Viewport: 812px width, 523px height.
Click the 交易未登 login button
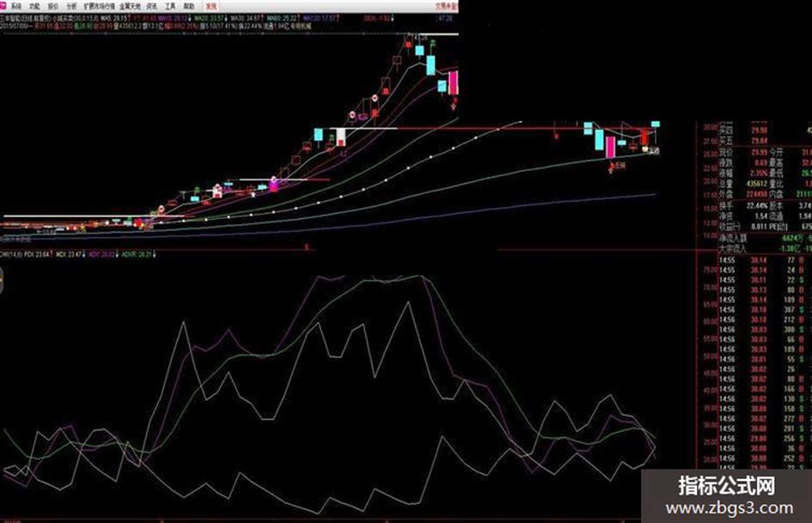tap(446, 7)
